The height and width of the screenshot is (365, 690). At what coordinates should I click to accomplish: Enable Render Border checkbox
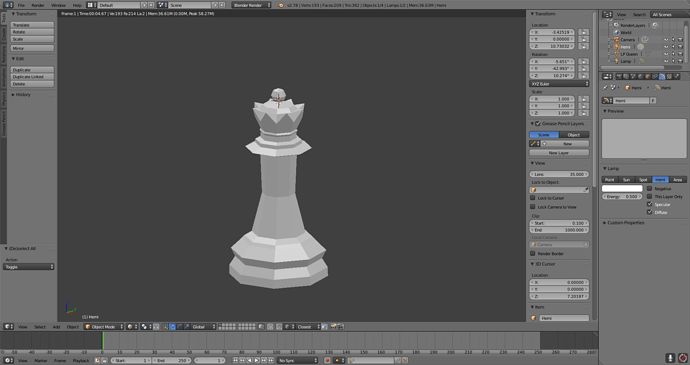click(532, 254)
